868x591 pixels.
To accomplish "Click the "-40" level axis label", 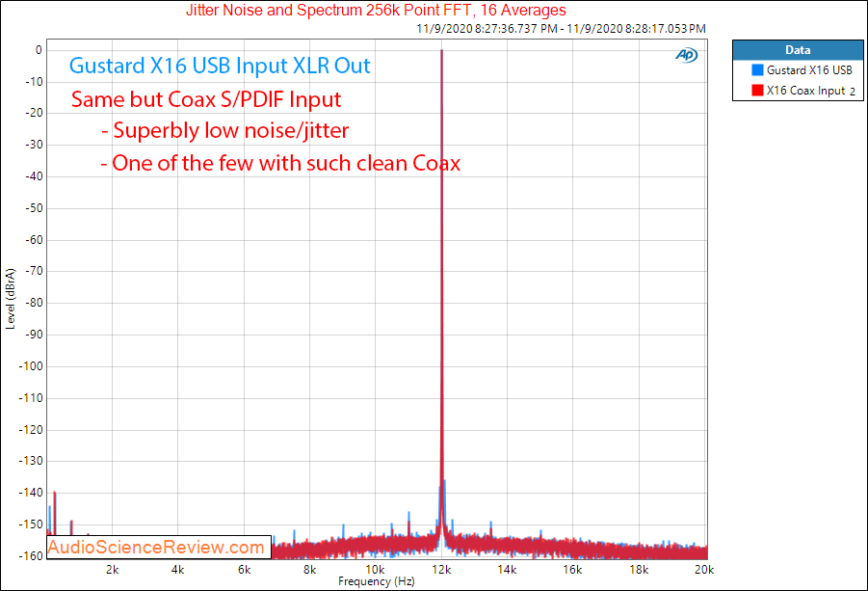I will point(35,176).
